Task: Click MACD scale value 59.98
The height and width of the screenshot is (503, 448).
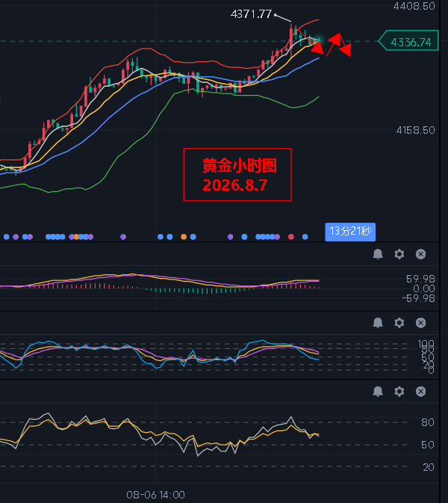Action: click(420, 279)
